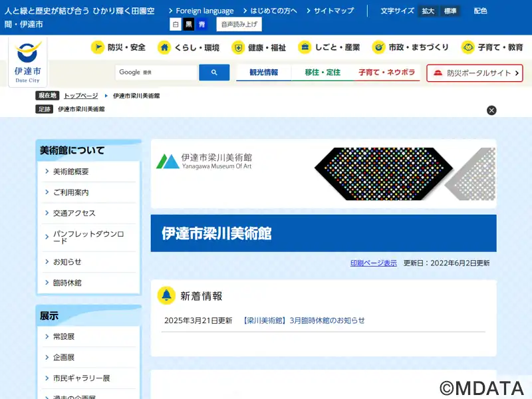Click the face icon beside 子育て・教育
This screenshot has height=399, width=532.
point(468,47)
